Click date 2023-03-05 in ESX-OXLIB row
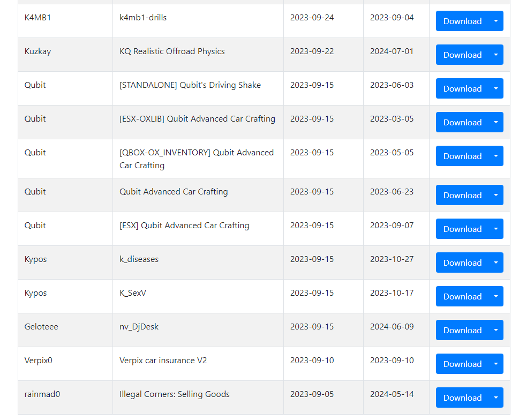Image resolution: width=519 pixels, height=420 pixels. pyautogui.click(x=392, y=119)
